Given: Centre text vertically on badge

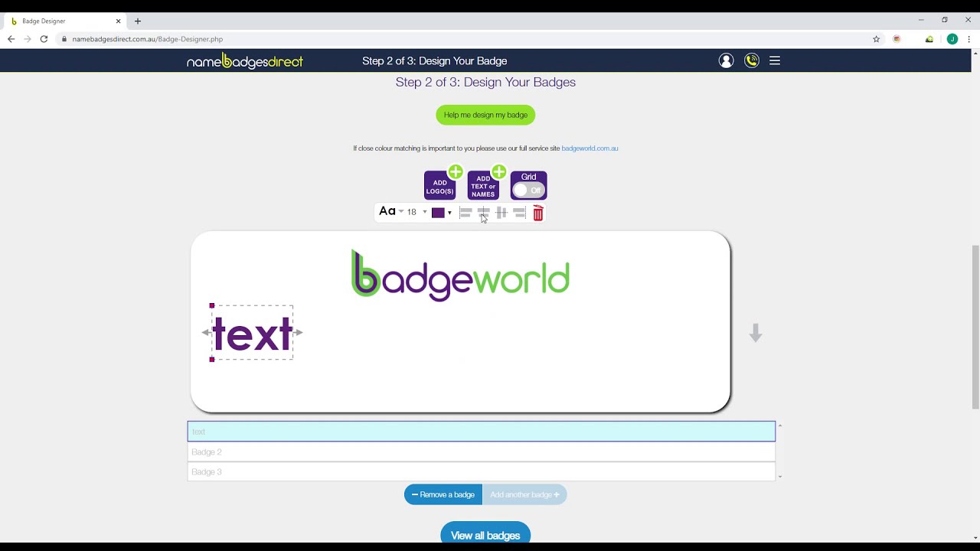Looking at the screenshot, I should pos(501,213).
